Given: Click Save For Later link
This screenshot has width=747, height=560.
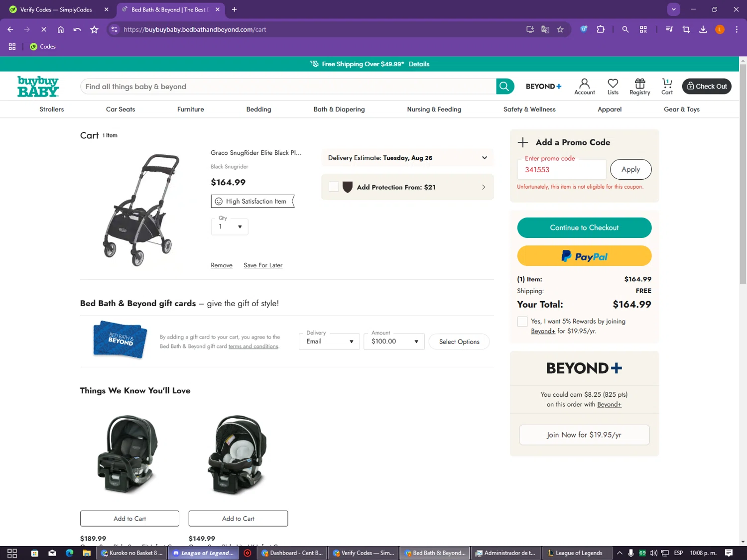Looking at the screenshot, I should pos(263,265).
